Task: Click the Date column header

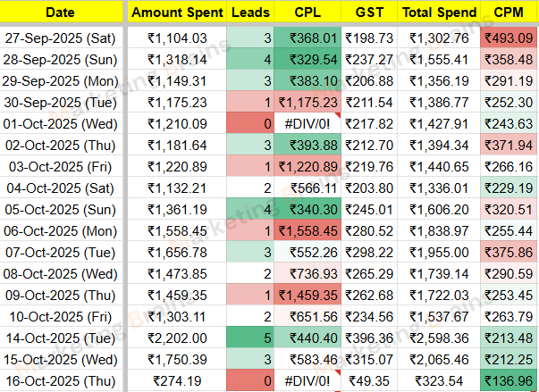Action: (61, 13)
